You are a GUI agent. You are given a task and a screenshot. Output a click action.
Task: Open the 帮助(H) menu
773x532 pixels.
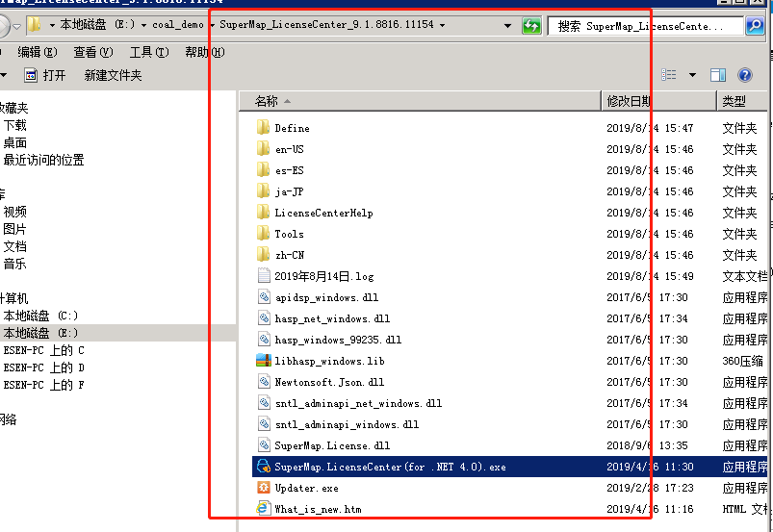[x=205, y=52]
